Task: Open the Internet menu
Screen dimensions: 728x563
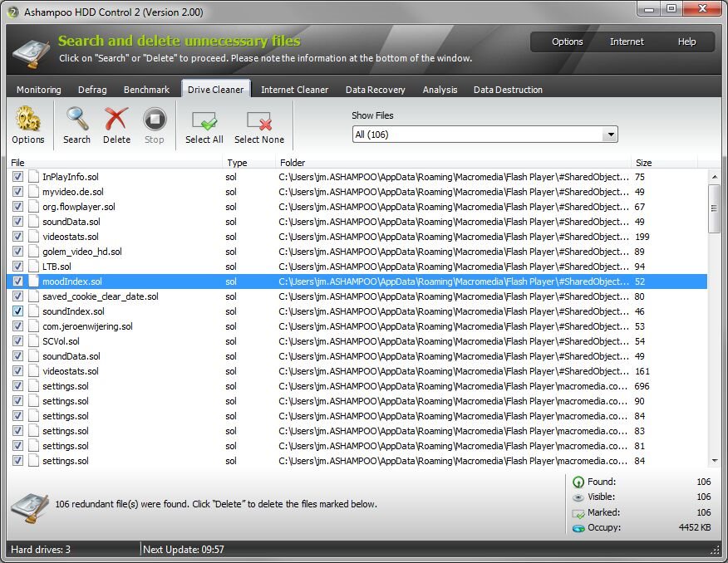Action: 627,42
